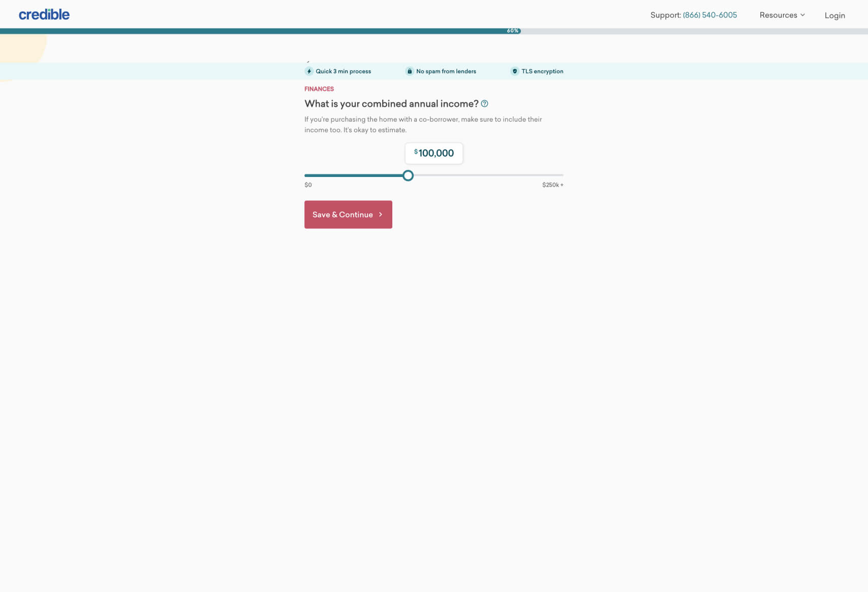Viewport: 868px width, 592px height.
Task: Expand the Resources dropdown menu
Action: pyautogui.click(x=782, y=15)
